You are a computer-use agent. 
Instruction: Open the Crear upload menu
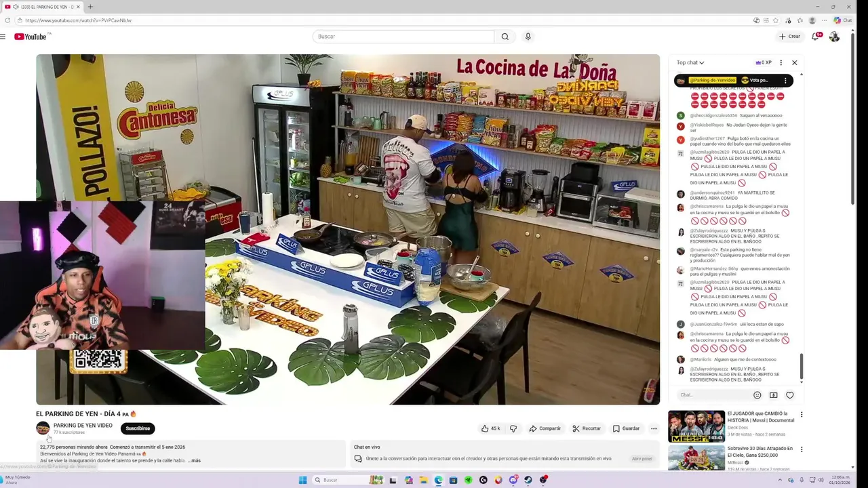point(789,37)
